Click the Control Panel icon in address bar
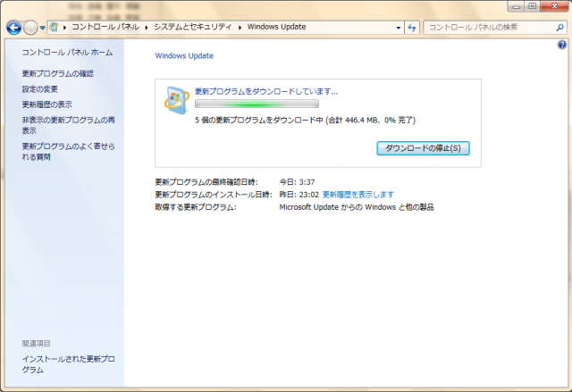The height and width of the screenshot is (392, 572). coord(54,27)
